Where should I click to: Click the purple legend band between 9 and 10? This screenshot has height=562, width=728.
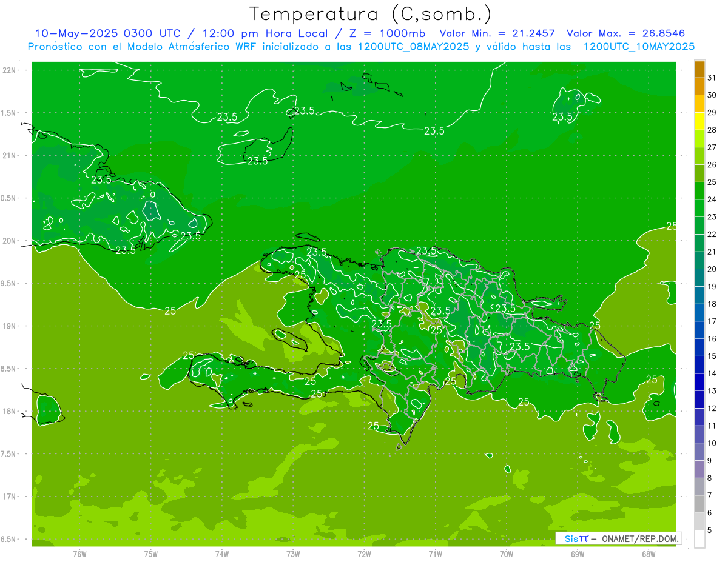(x=699, y=452)
